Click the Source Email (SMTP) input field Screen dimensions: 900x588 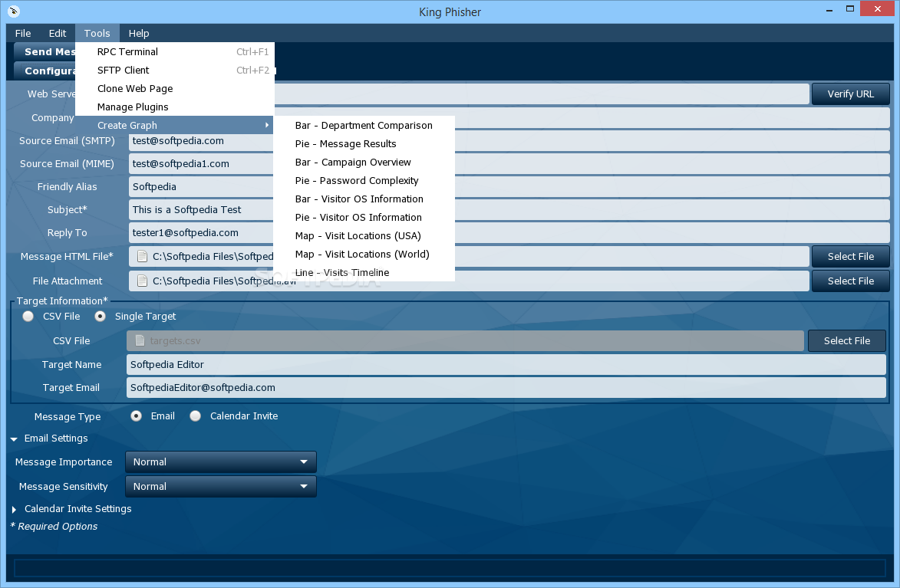tap(509, 140)
